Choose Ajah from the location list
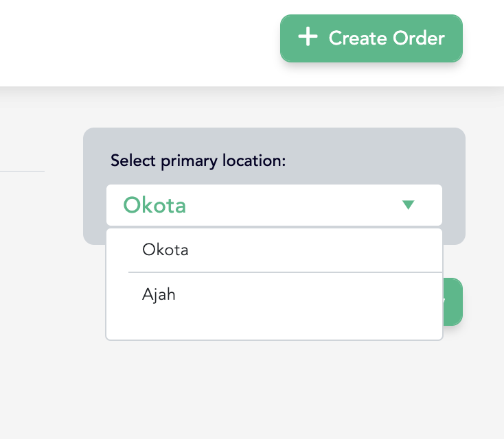This screenshot has height=439, width=504. [x=159, y=295]
